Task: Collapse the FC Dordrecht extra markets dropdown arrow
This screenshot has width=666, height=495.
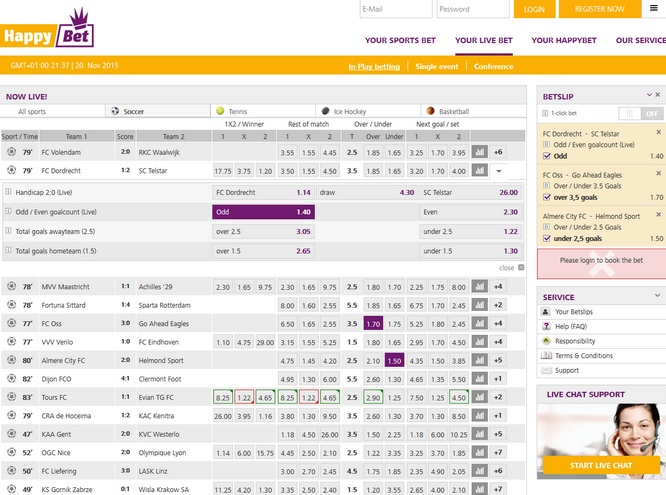Action: (499, 171)
